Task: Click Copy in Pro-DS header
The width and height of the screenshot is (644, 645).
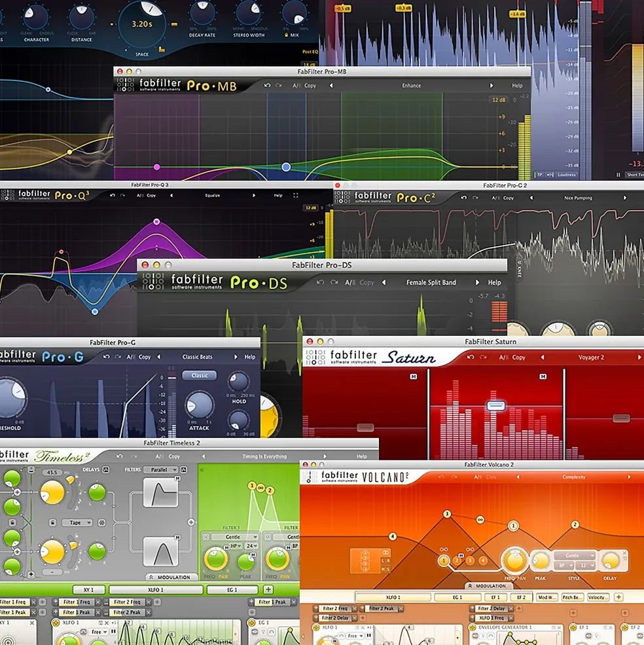Action: (367, 282)
